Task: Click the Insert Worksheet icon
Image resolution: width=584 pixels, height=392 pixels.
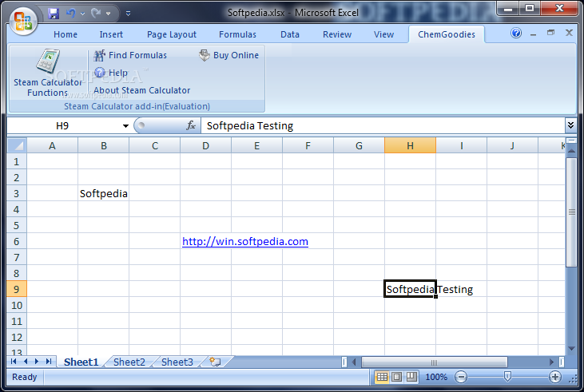Action: click(215, 362)
